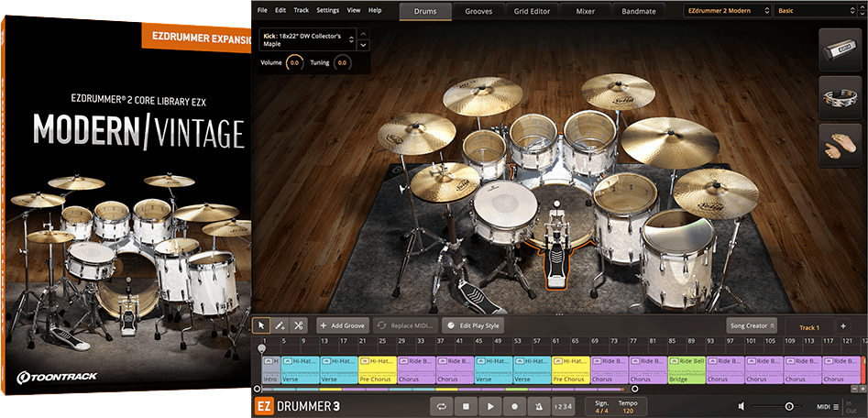
Task: Click the expand arrow on the Intro block
Action: point(269,361)
